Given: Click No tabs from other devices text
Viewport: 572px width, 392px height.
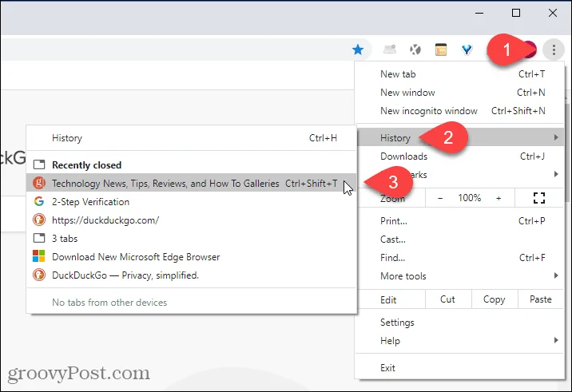Looking at the screenshot, I should (x=109, y=303).
